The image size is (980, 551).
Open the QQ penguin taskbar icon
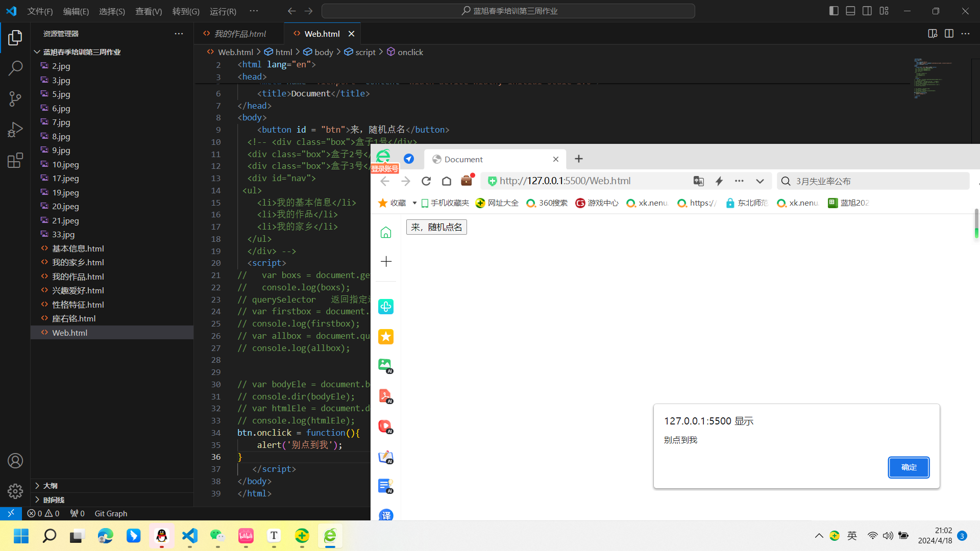[162, 536]
